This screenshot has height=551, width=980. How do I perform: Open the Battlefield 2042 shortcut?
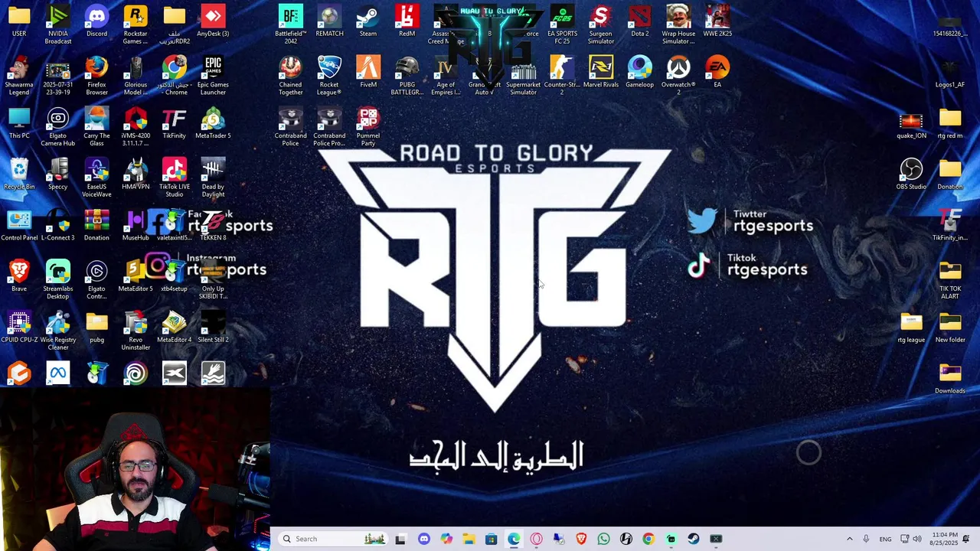(290, 24)
